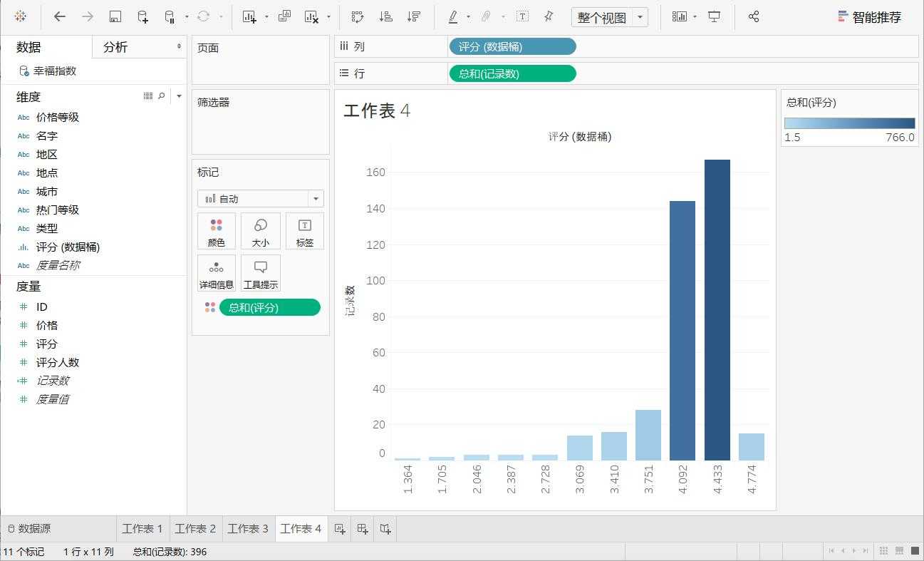Click the share workbook icon
Screen dimensions: 924x561
[754, 16]
